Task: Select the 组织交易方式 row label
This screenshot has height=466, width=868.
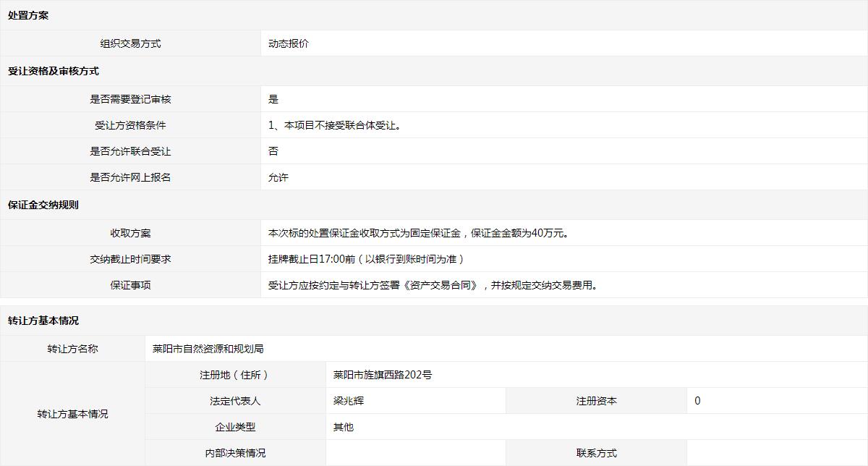Action: tap(130, 43)
